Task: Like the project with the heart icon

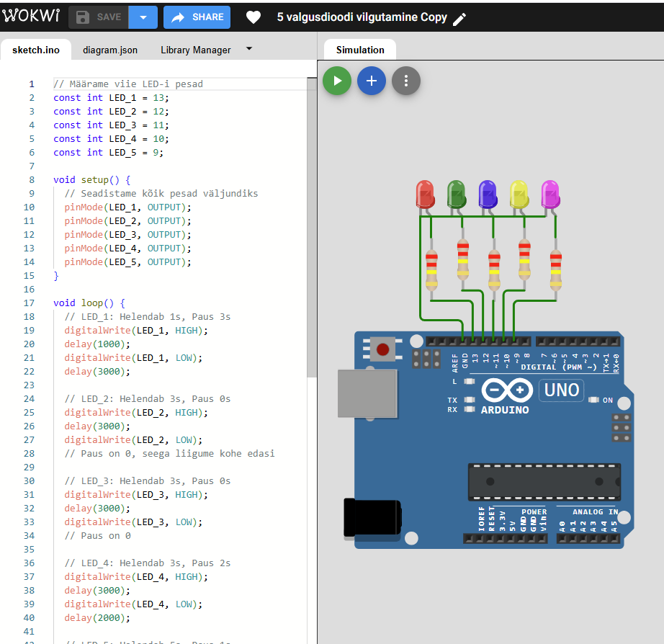Action: pyautogui.click(x=254, y=17)
